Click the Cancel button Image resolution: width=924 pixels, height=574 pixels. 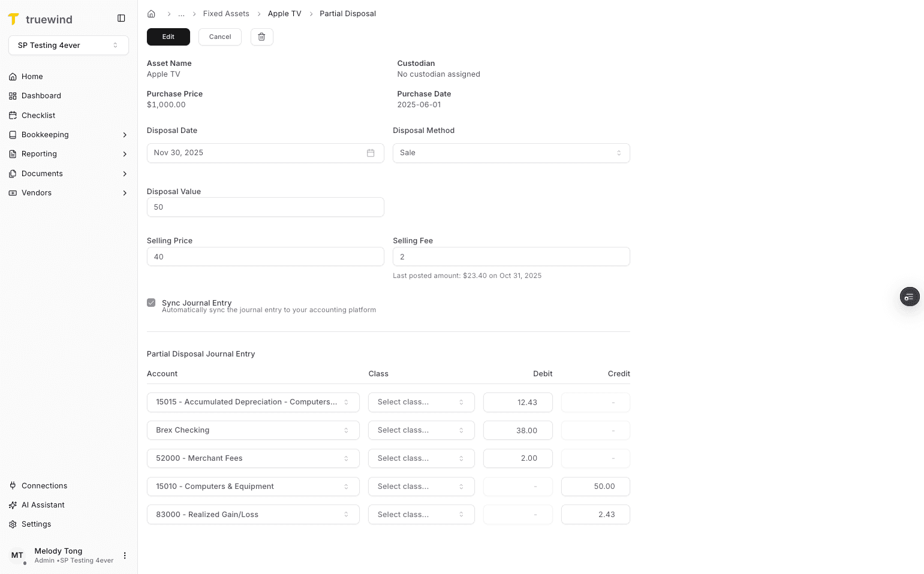pyautogui.click(x=219, y=37)
